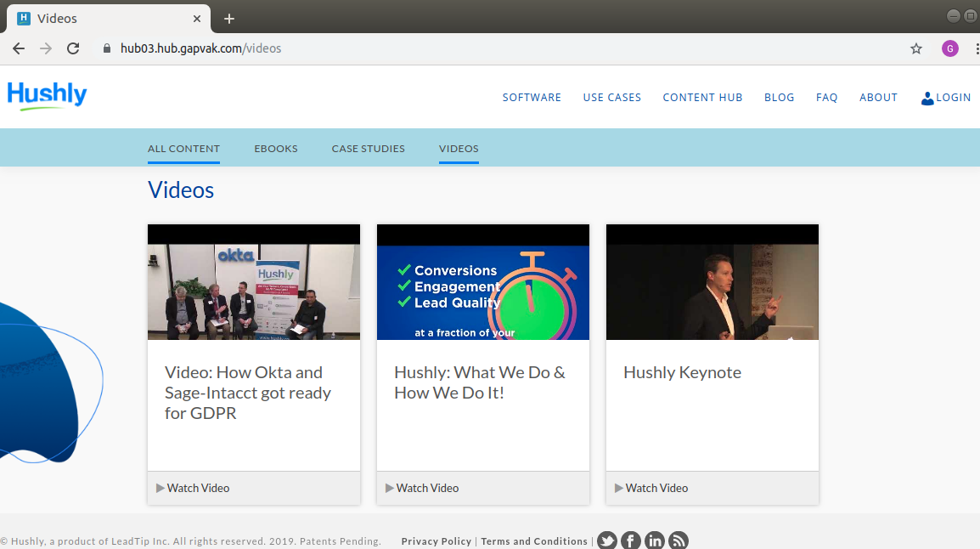Open Hushly Keynote speaker thumbnail
The width and height of the screenshot is (980, 549).
(x=712, y=282)
